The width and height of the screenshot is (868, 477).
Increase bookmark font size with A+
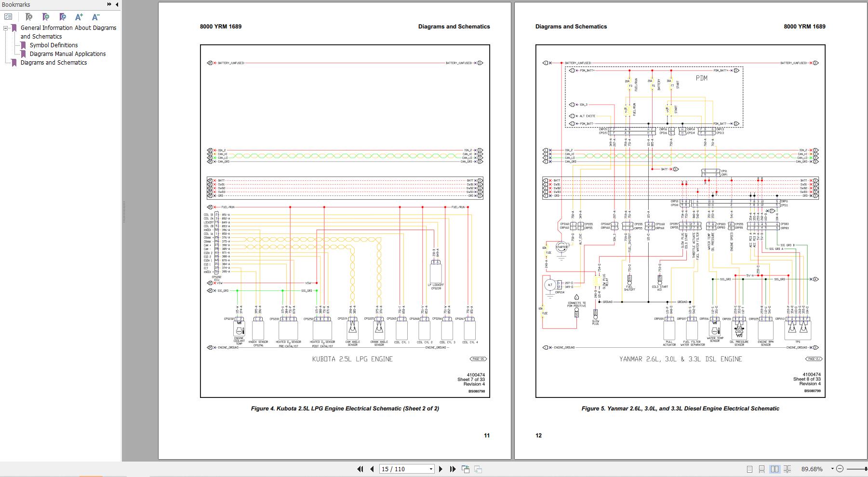tap(79, 17)
